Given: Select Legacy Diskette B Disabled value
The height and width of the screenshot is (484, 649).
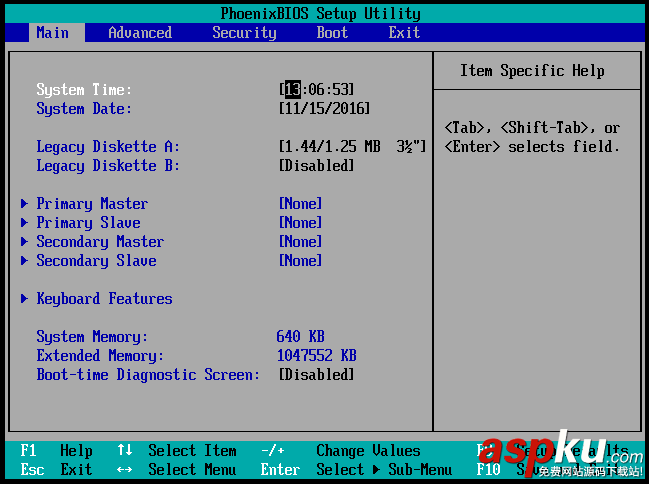Looking at the screenshot, I should coord(317,166).
